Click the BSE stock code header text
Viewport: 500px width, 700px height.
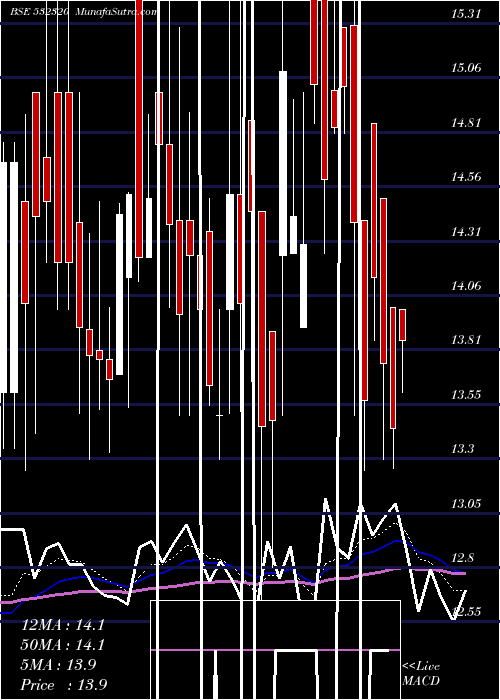[39, 12]
